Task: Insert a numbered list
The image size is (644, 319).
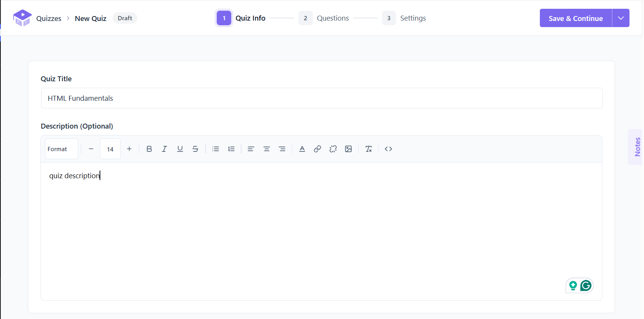Action: (231, 149)
